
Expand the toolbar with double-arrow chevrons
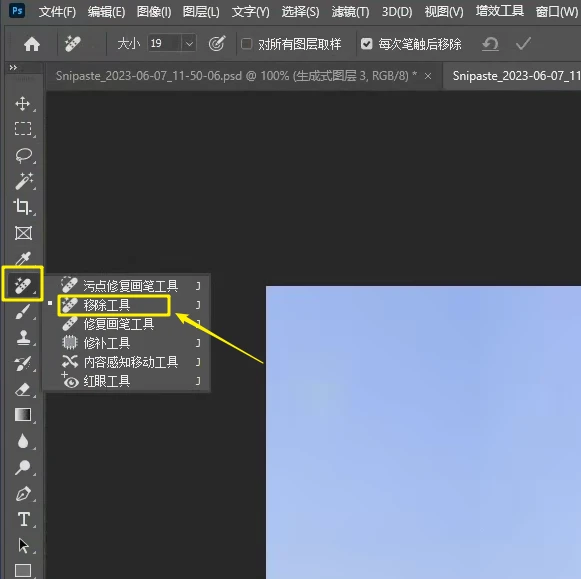click(x=13, y=67)
